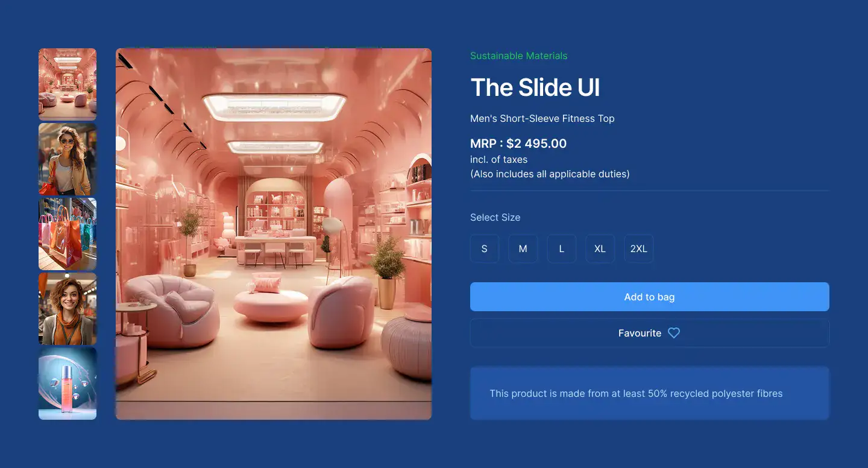The width and height of the screenshot is (868, 468).
Task: Choose size S
Action: pyautogui.click(x=485, y=248)
